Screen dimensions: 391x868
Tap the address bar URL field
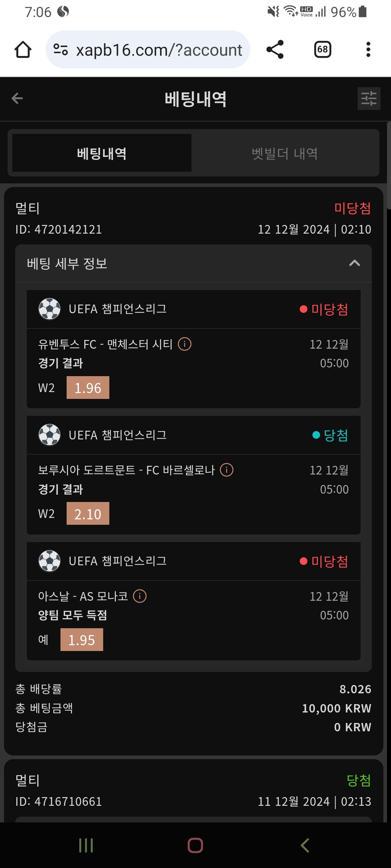[159, 50]
